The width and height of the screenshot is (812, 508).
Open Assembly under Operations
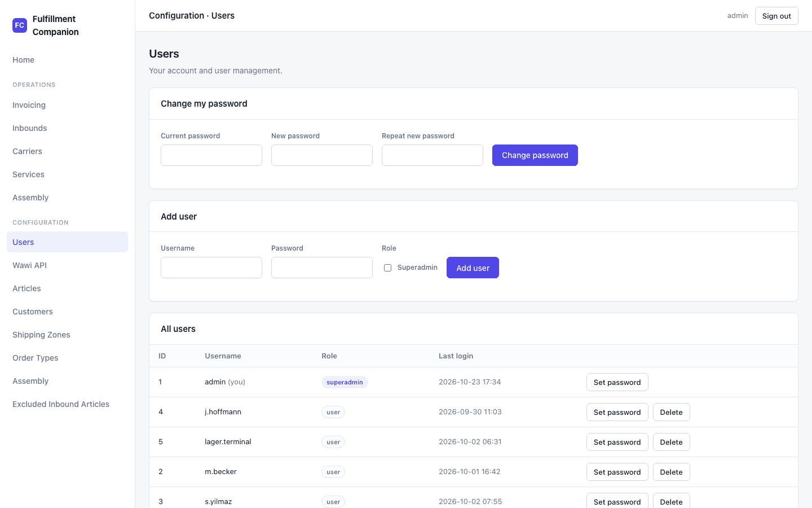click(67, 198)
